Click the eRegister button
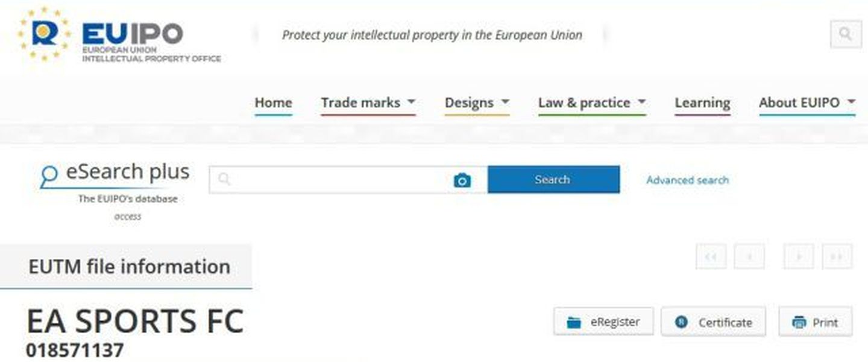 (x=605, y=322)
